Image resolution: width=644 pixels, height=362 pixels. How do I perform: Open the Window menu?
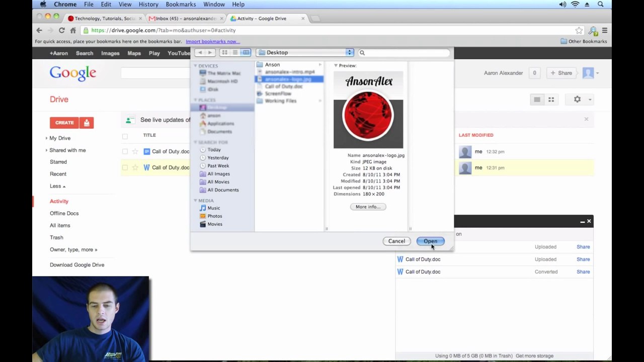(214, 5)
